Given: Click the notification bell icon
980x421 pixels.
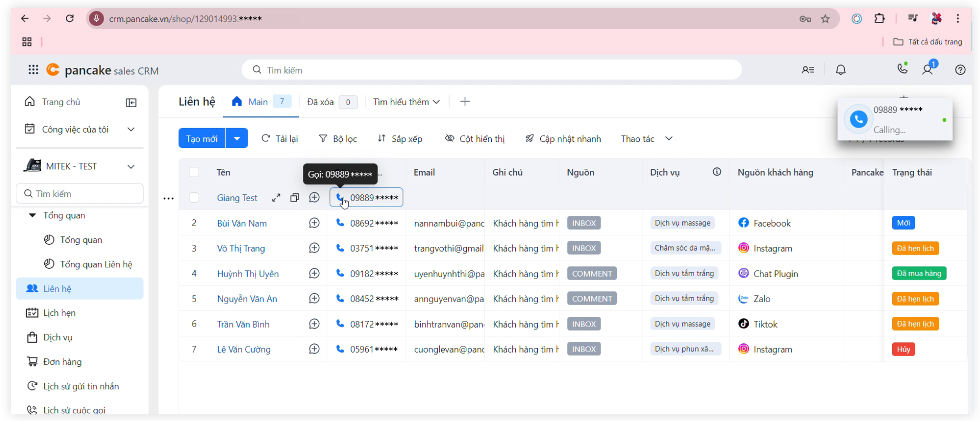Looking at the screenshot, I should point(841,70).
